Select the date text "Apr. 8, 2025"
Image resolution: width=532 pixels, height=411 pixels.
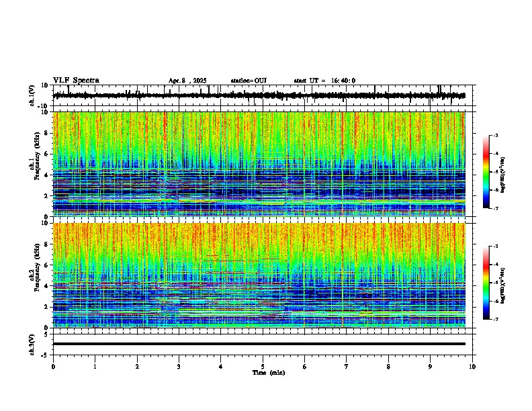click(x=187, y=81)
